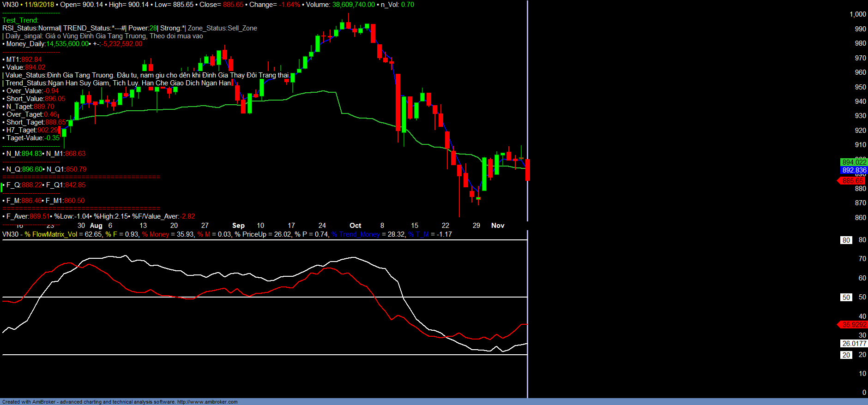Click the white 26.0177 indicator tag

point(854,344)
